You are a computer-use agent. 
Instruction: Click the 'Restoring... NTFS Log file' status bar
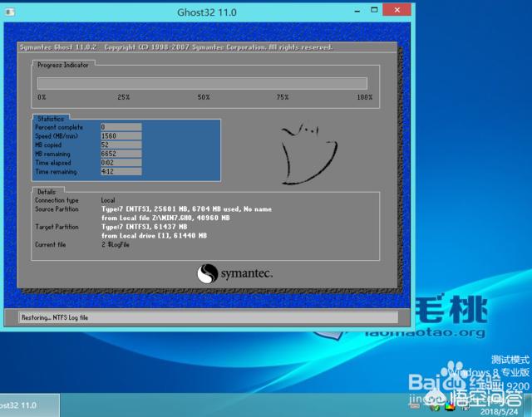(x=208, y=317)
